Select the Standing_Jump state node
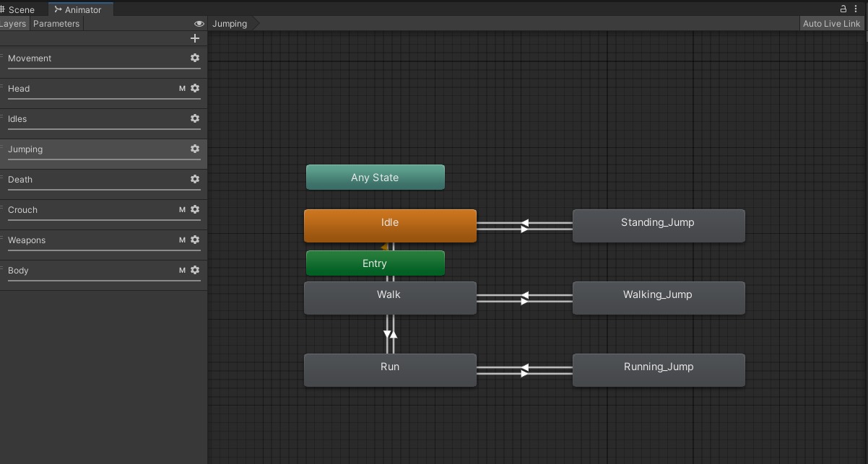The image size is (868, 464). pyautogui.click(x=659, y=226)
